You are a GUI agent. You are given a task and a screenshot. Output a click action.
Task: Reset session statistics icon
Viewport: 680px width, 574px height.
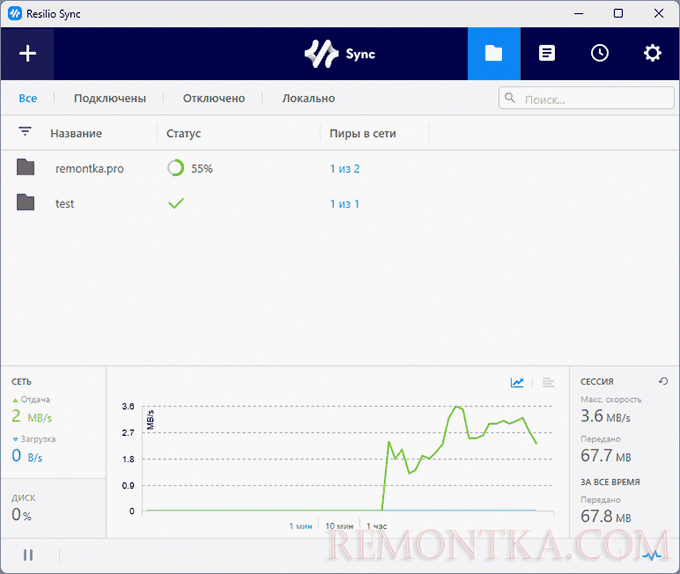664,381
